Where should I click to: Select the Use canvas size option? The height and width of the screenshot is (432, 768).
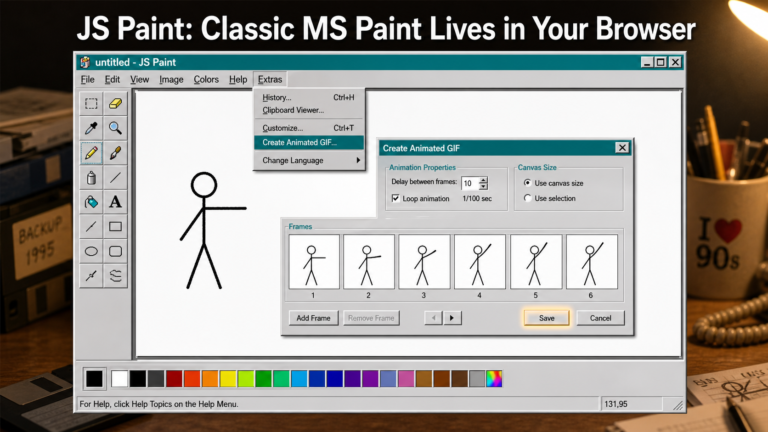(x=528, y=183)
